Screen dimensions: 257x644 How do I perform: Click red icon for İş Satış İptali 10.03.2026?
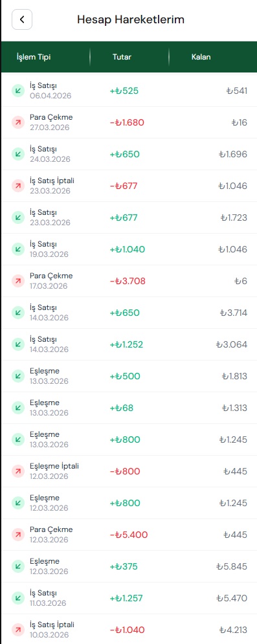point(18,630)
